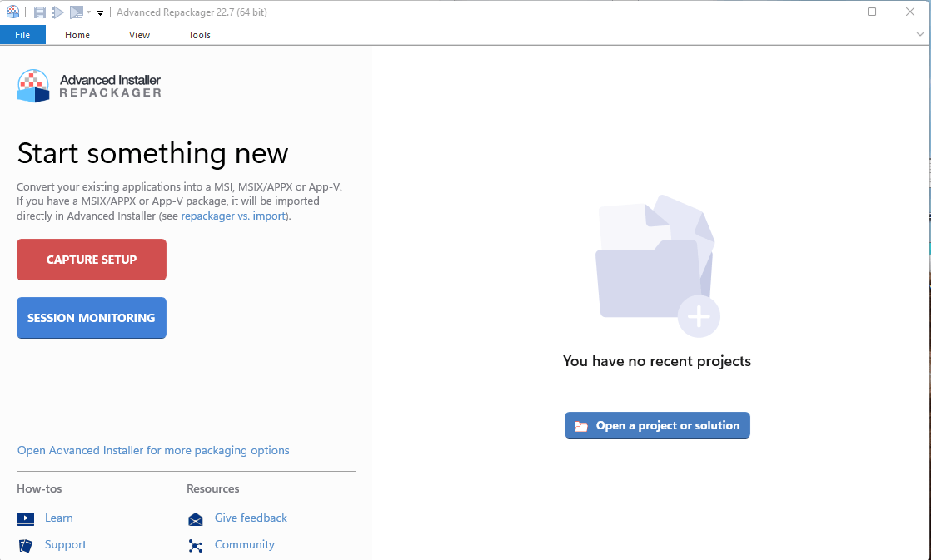
Task: Switch to the Home ribbon tab
Action: (x=77, y=35)
